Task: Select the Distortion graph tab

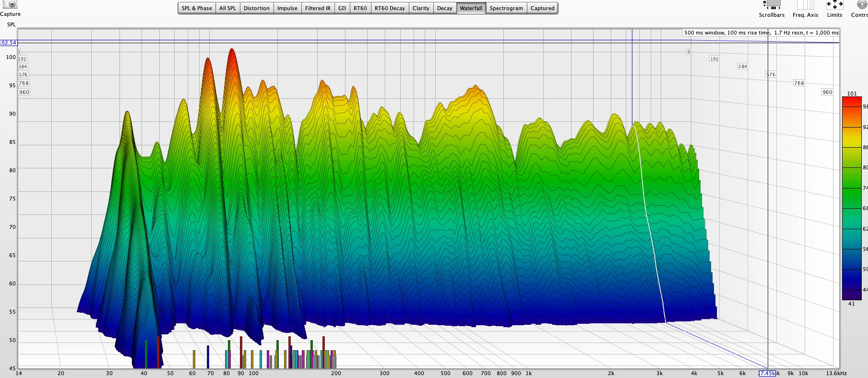Action: point(256,8)
